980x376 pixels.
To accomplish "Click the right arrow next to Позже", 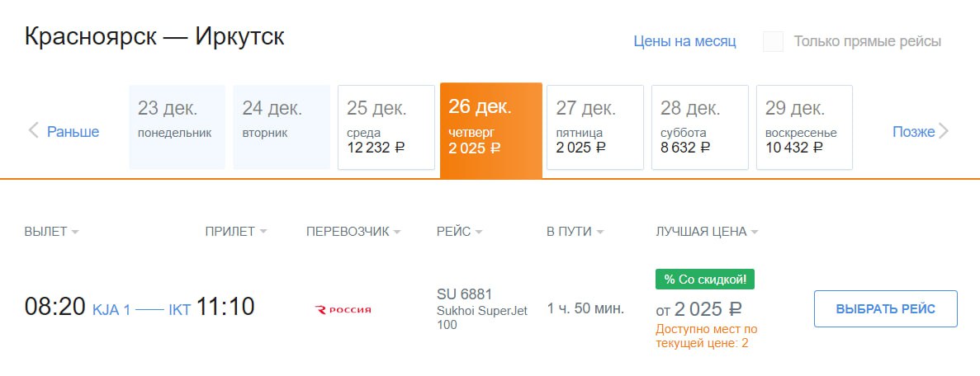I will (x=944, y=131).
